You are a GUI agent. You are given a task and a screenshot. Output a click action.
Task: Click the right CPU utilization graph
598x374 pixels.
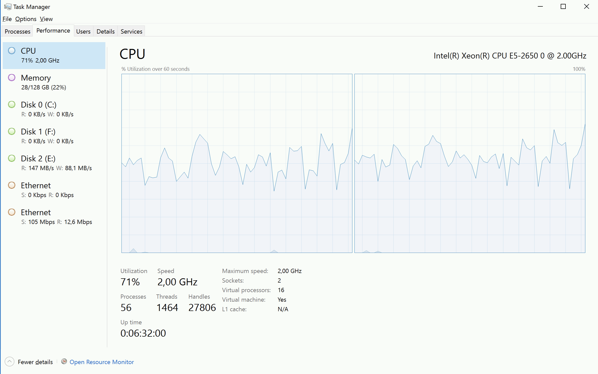click(x=470, y=163)
